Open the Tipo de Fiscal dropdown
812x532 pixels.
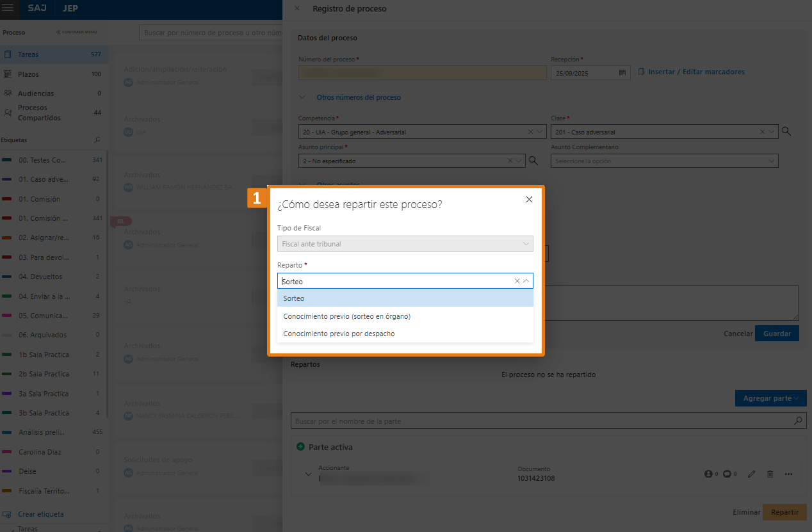(405, 244)
